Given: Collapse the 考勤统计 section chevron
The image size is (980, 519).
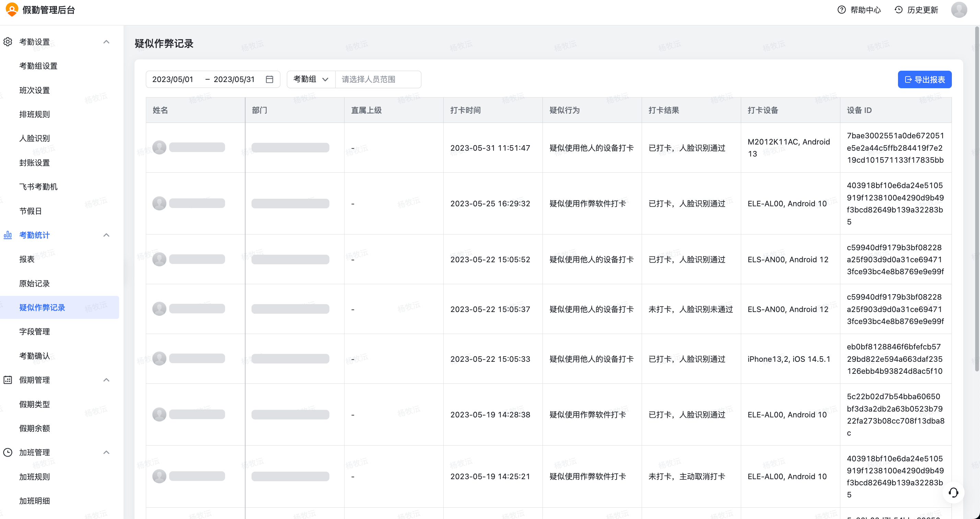Looking at the screenshot, I should click(x=106, y=235).
